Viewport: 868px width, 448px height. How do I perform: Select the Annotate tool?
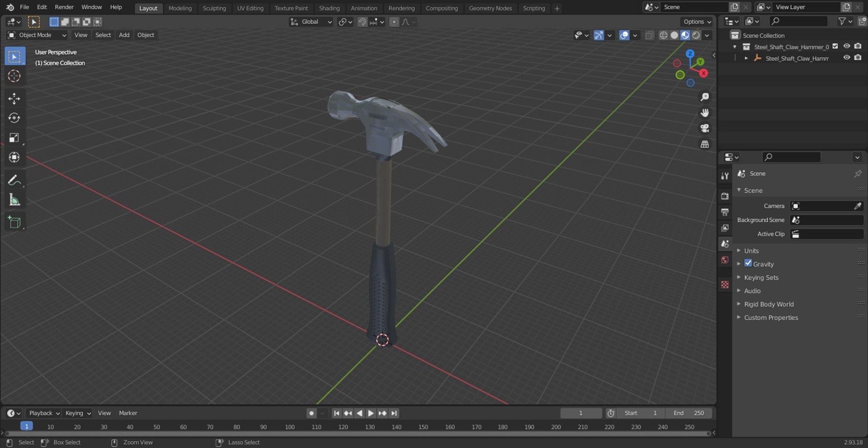pyautogui.click(x=14, y=180)
